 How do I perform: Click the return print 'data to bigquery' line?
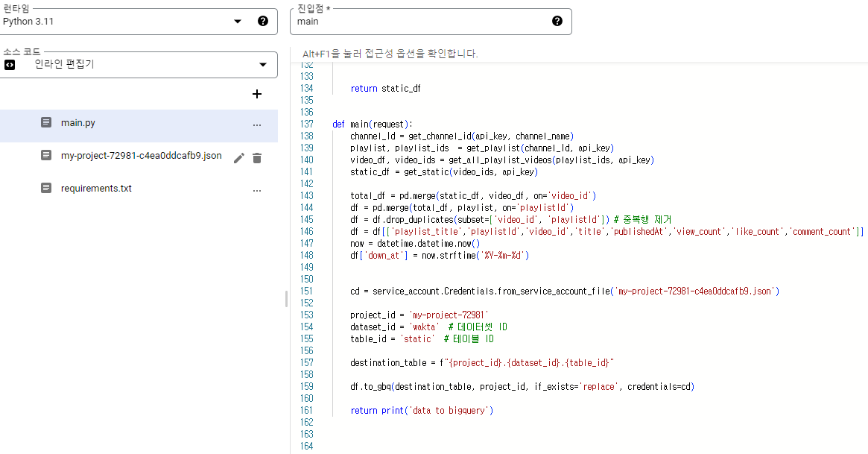click(422, 411)
